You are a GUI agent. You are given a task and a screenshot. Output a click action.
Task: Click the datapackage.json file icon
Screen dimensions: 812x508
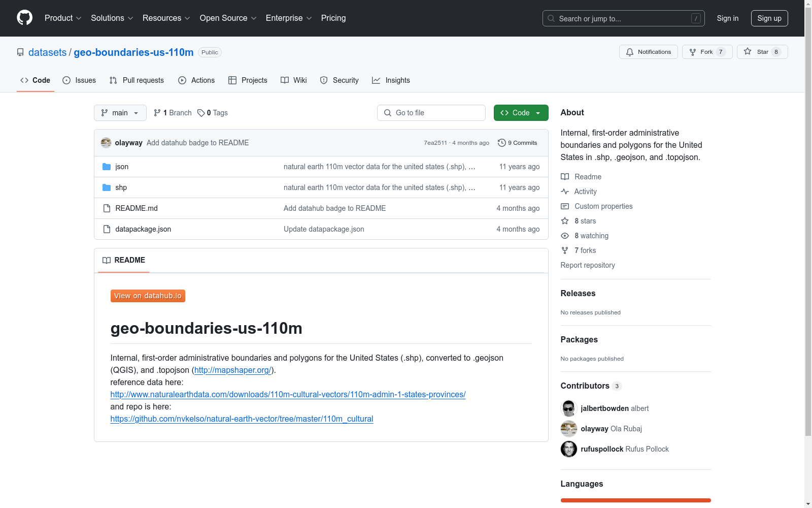[x=107, y=229]
